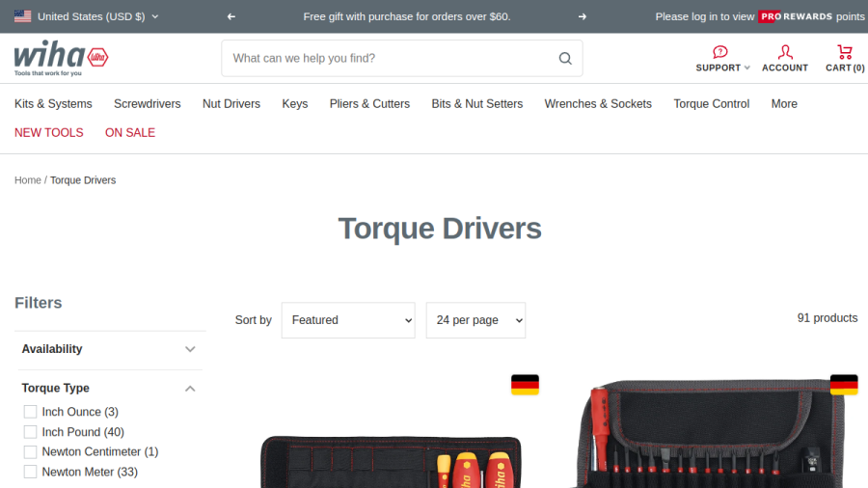The image size is (868, 488).
Task: Show next announcement with right arrow
Action: coord(583,16)
